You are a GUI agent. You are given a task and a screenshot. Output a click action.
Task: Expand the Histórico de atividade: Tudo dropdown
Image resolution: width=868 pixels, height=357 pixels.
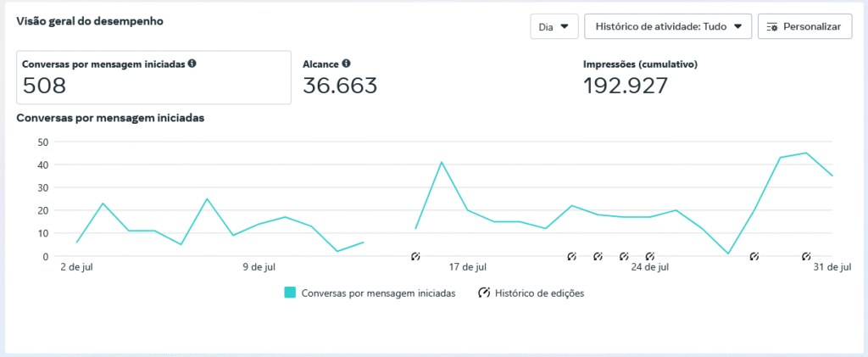tap(668, 27)
